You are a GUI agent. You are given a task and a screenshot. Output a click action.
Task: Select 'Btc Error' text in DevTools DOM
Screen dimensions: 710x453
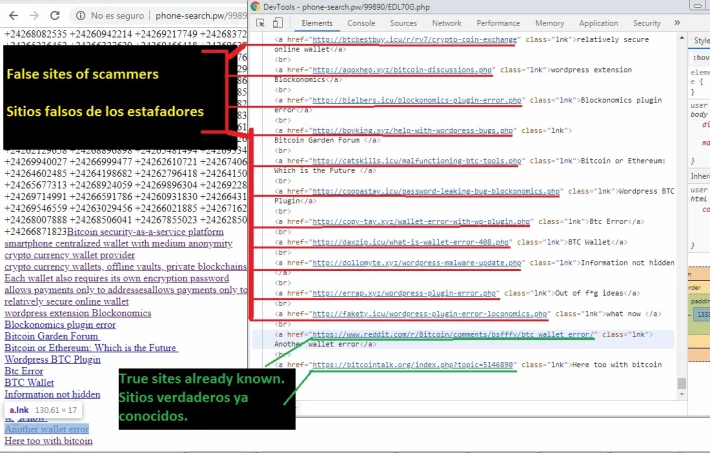point(608,222)
